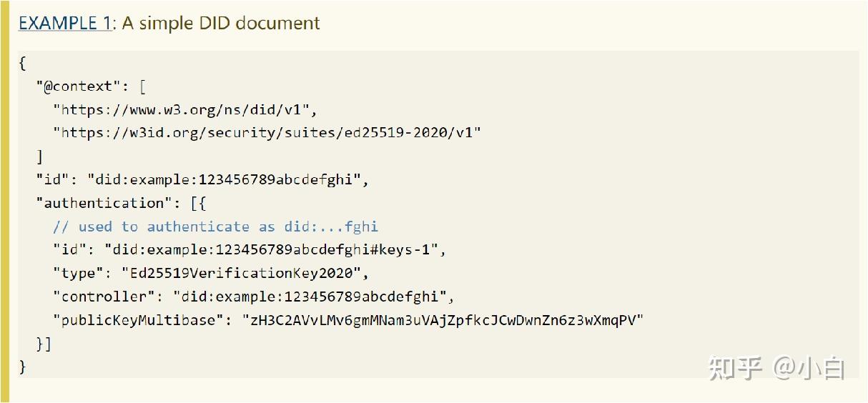The height and width of the screenshot is (403, 868).
Task: Click the EXAMPLE 1 link
Action: [x=65, y=23]
